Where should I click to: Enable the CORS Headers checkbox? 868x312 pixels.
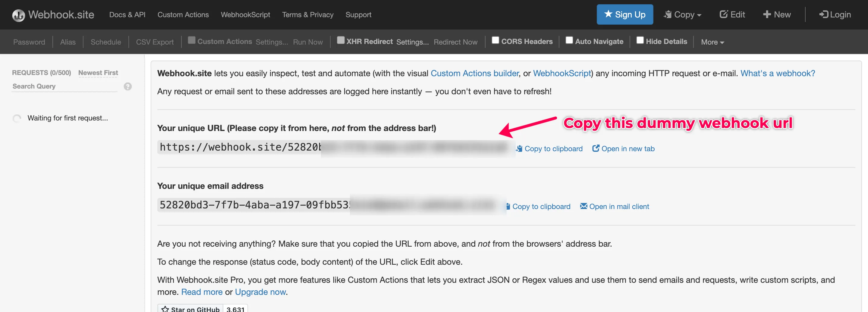point(495,40)
